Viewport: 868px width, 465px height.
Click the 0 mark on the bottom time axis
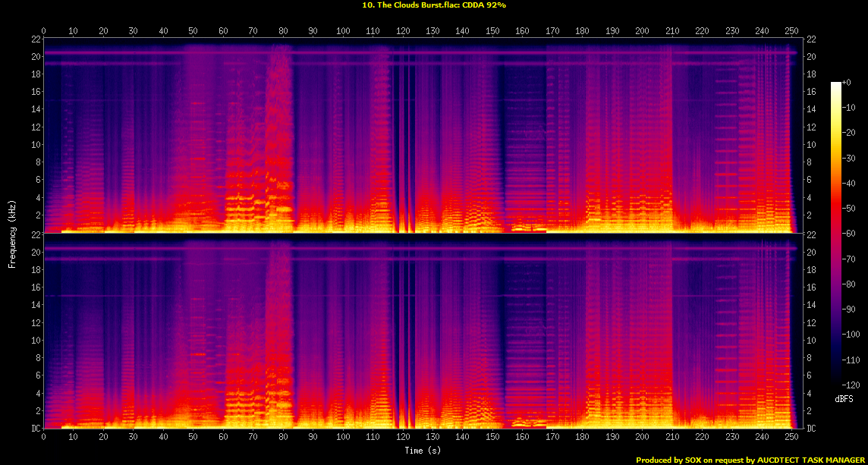[43, 437]
